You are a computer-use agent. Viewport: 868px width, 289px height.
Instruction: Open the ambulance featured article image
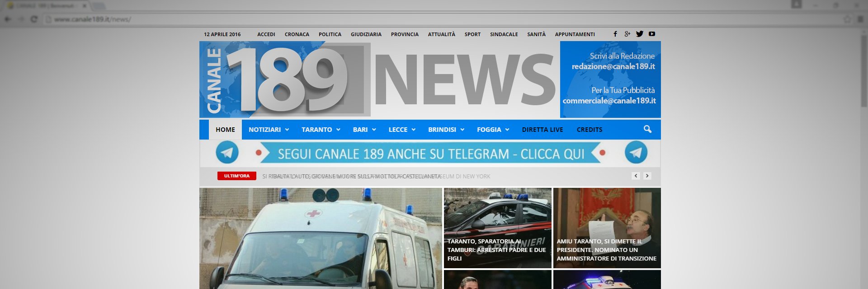(x=321, y=238)
